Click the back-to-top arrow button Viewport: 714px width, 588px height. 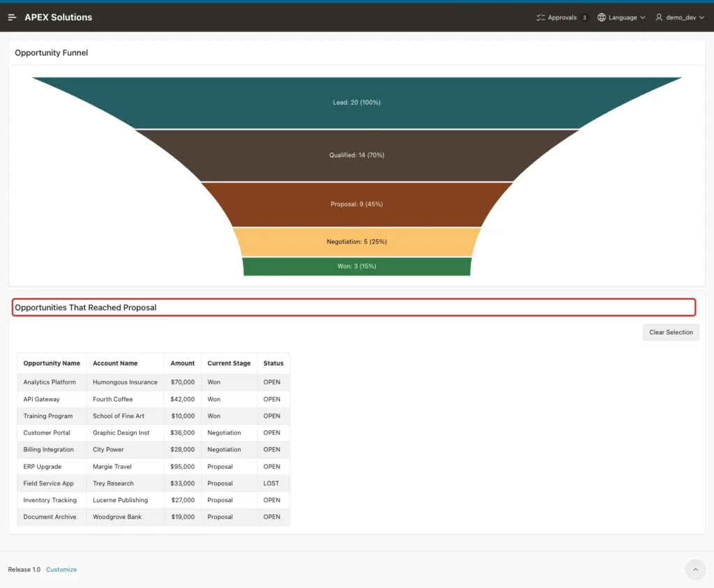[695, 569]
